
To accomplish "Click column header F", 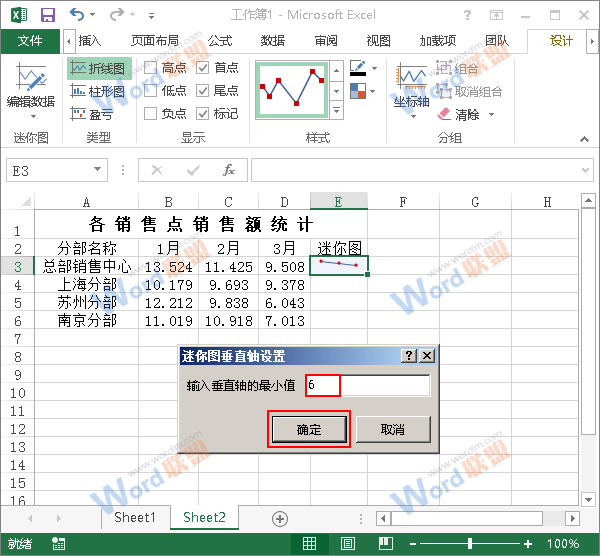I will (x=403, y=201).
